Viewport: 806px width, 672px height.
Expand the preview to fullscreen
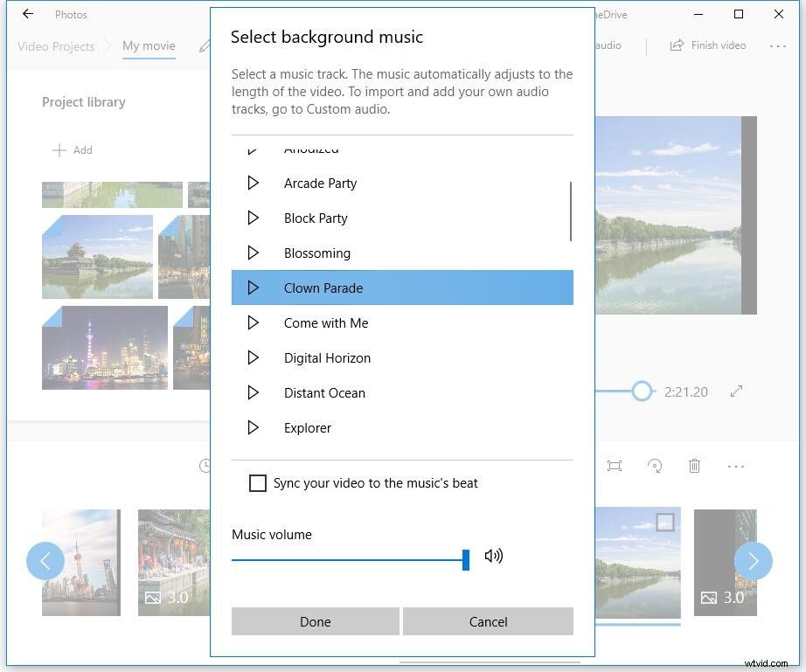click(x=736, y=391)
